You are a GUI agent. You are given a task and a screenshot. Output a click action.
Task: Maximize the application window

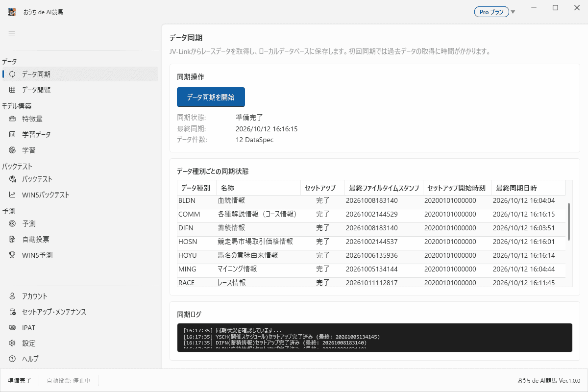tap(555, 8)
